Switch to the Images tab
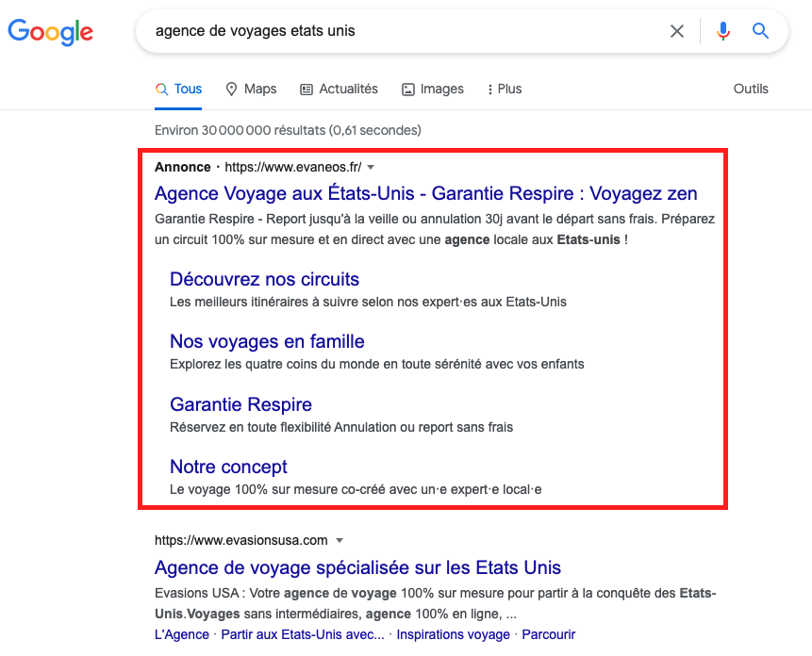The image size is (812, 656). pyautogui.click(x=433, y=89)
